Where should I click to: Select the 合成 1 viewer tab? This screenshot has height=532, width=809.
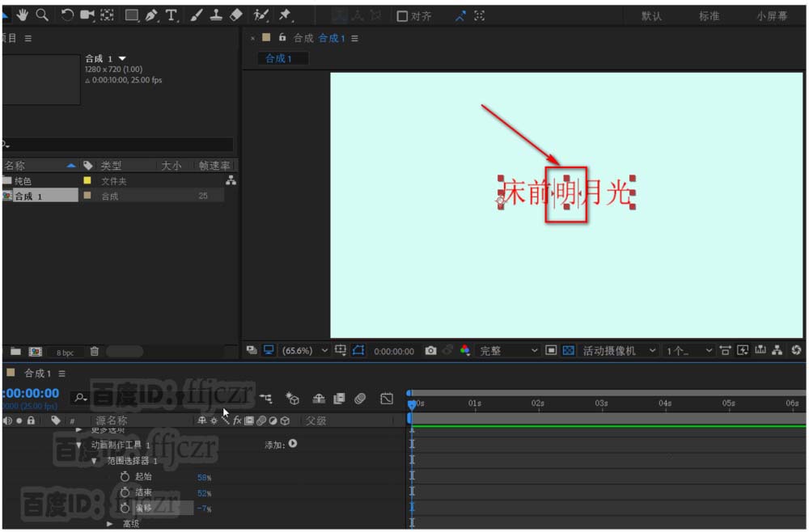278,59
